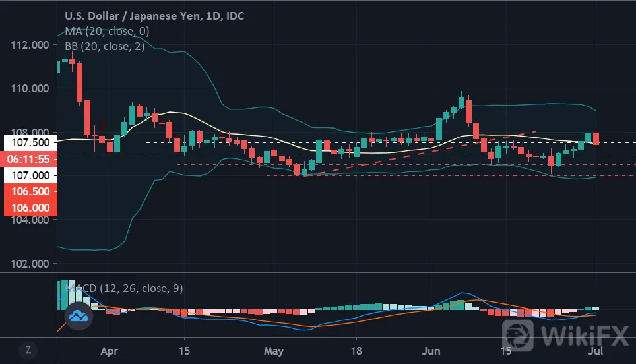Click the Jul date on time axis
The width and height of the screenshot is (636, 364).
[596, 351]
